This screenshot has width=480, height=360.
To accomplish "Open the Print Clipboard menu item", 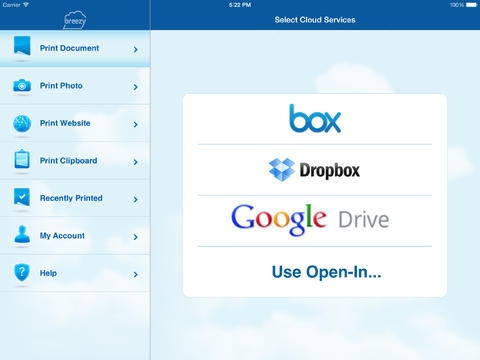I will pyautogui.click(x=75, y=161).
